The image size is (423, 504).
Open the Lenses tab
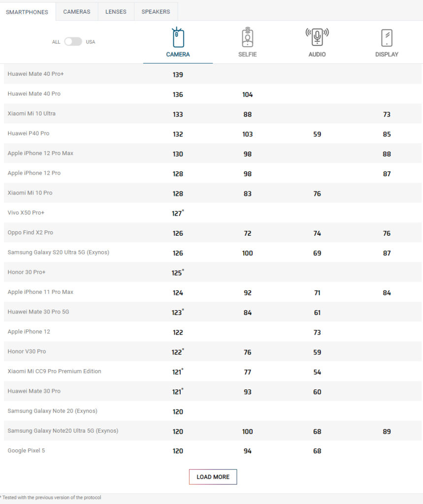(x=116, y=12)
